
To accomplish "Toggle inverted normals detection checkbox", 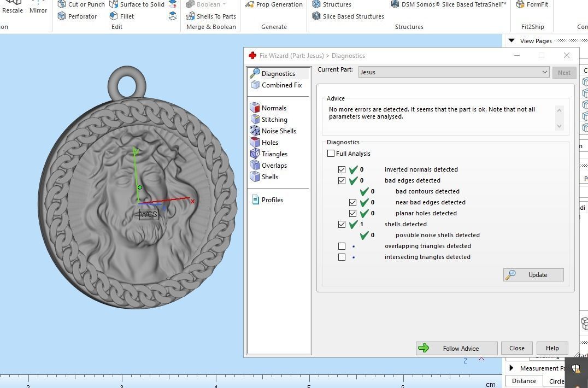I will (x=342, y=169).
